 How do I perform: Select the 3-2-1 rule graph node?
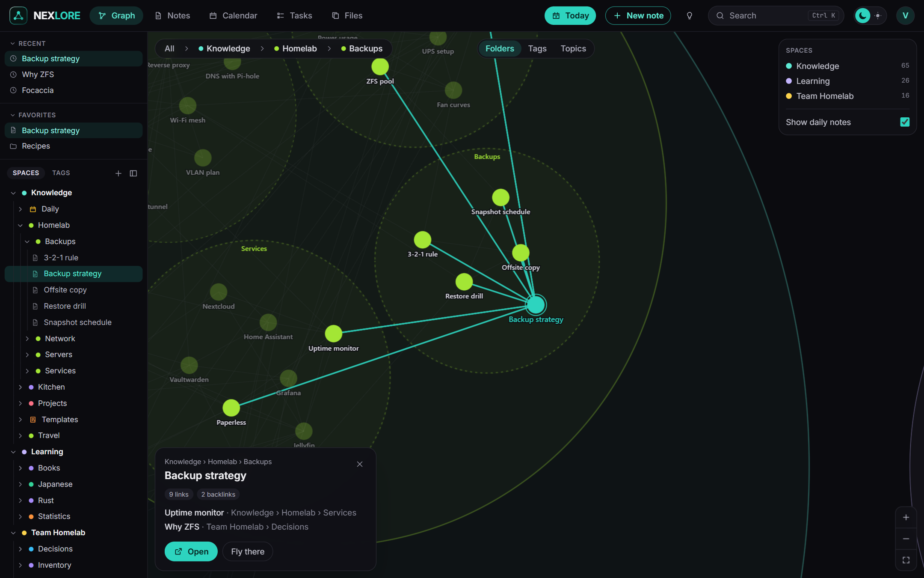click(423, 240)
